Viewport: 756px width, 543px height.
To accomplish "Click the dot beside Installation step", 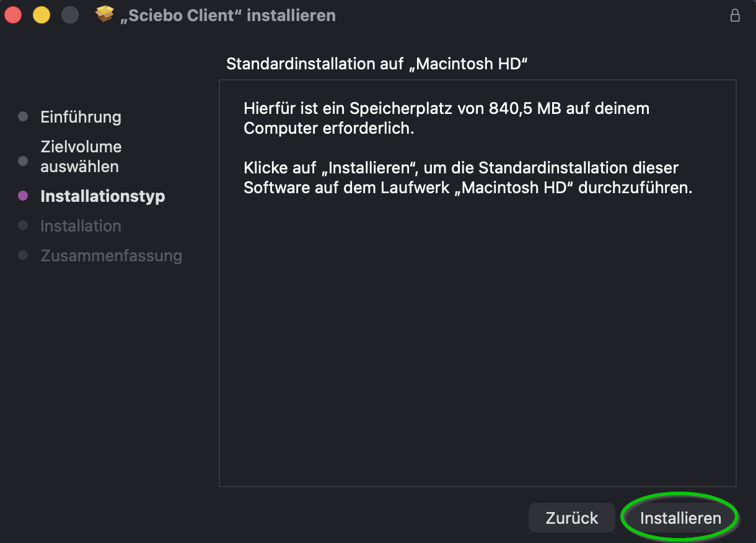I will coord(24,226).
